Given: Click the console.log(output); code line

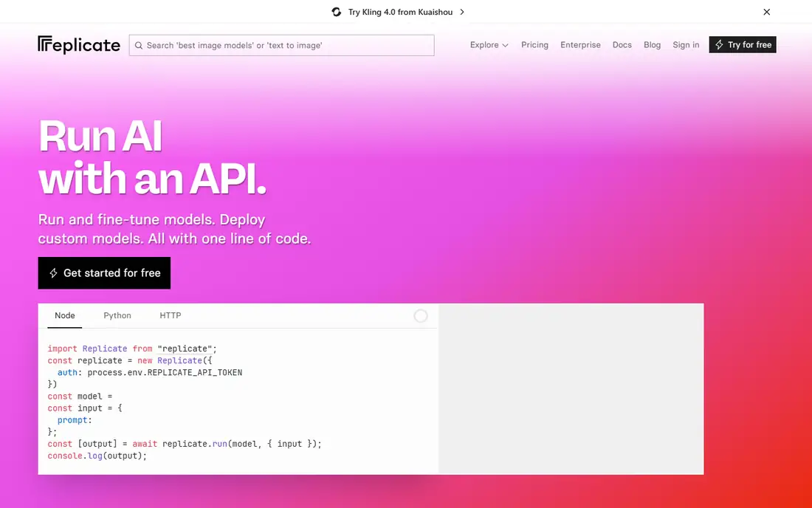Looking at the screenshot, I should [x=97, y=456].
